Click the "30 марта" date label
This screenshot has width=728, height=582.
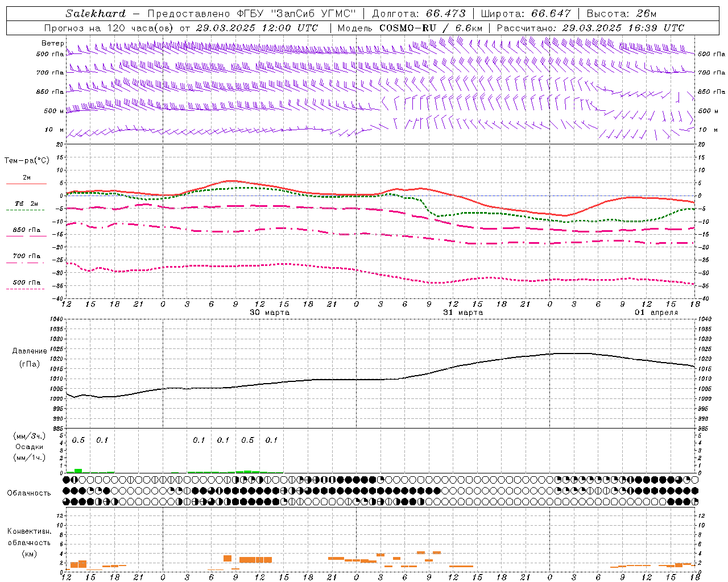click(270, 313)
